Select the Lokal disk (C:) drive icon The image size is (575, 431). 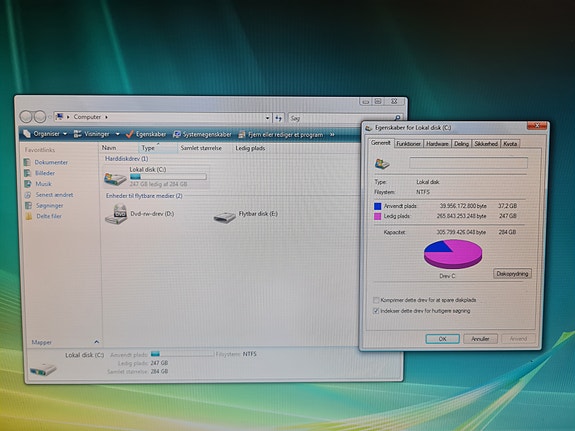[115, 179]
